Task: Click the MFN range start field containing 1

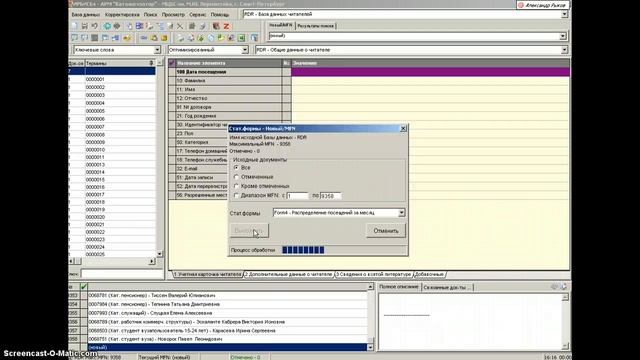Action: pos(297,196)
